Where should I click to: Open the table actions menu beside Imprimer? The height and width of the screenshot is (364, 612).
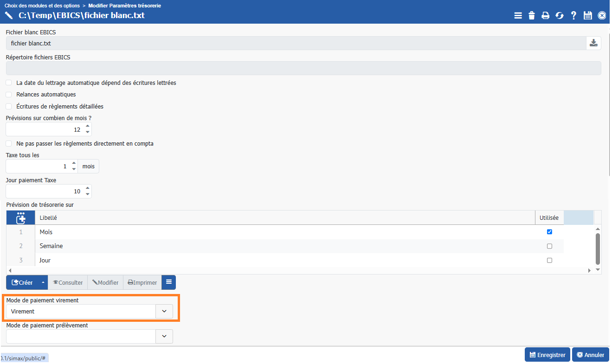tap(168, 282)
